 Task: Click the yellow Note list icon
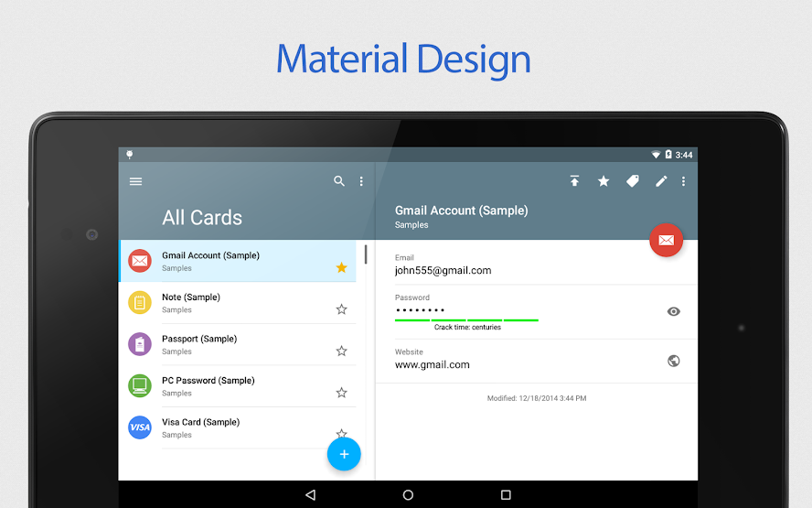(140, 303)
